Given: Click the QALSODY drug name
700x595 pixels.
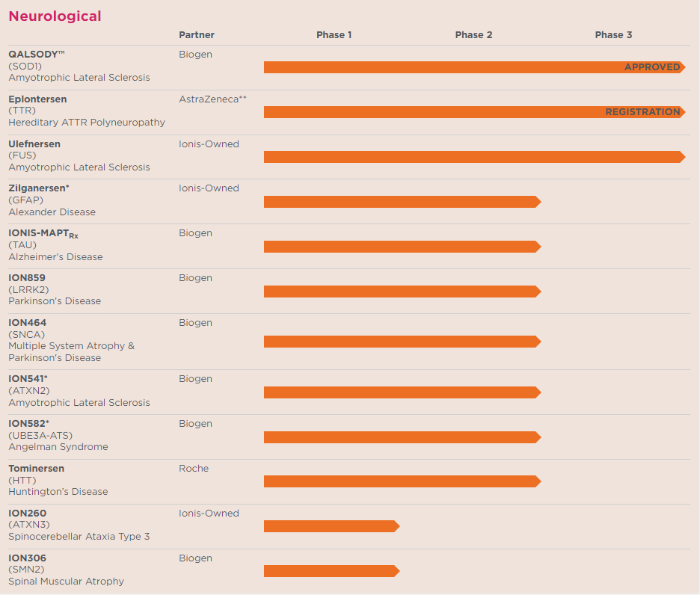Looking at the screenshot, I should click(37, 55).
